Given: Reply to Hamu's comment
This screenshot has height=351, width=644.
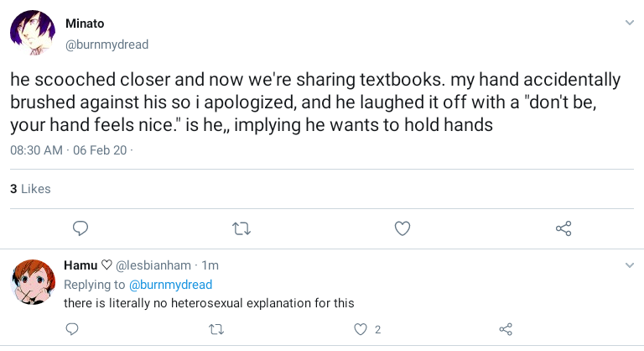Looking at the screenshot, I should point(72,329).
